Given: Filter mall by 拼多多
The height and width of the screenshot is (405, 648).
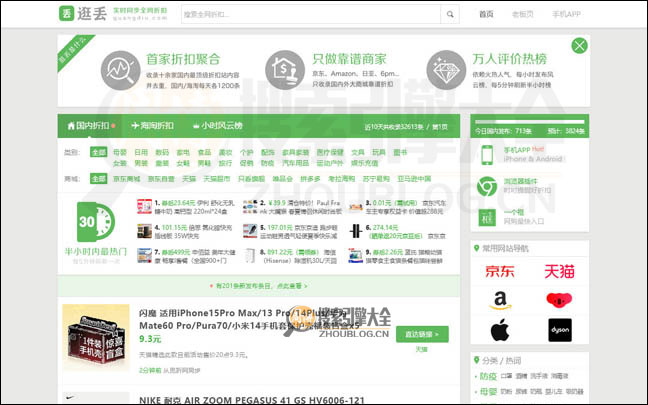Looking at the screenshot, I should pyautogui.click(x=310, y=179).
